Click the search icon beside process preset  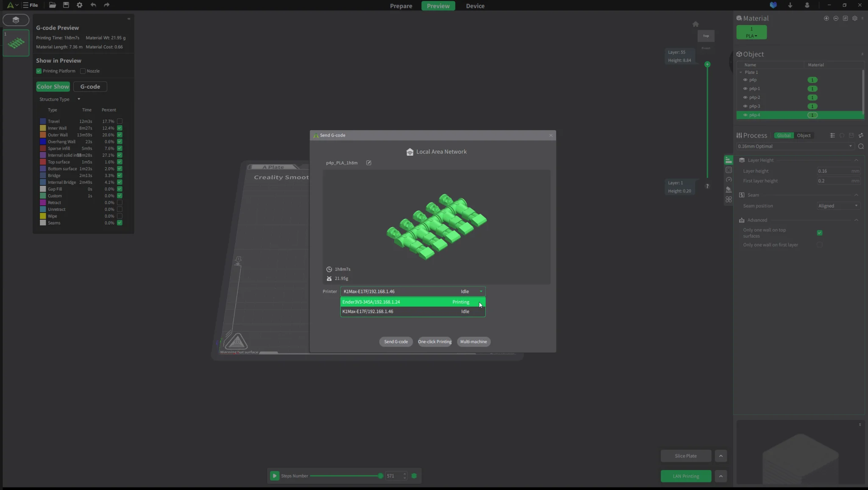click(x=861, y=146)
